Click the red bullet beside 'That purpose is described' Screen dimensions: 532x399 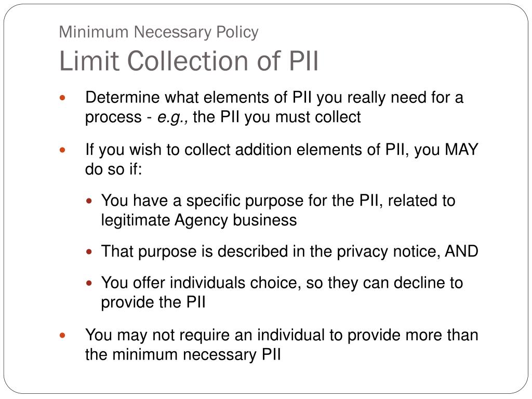tap(89, 252)
